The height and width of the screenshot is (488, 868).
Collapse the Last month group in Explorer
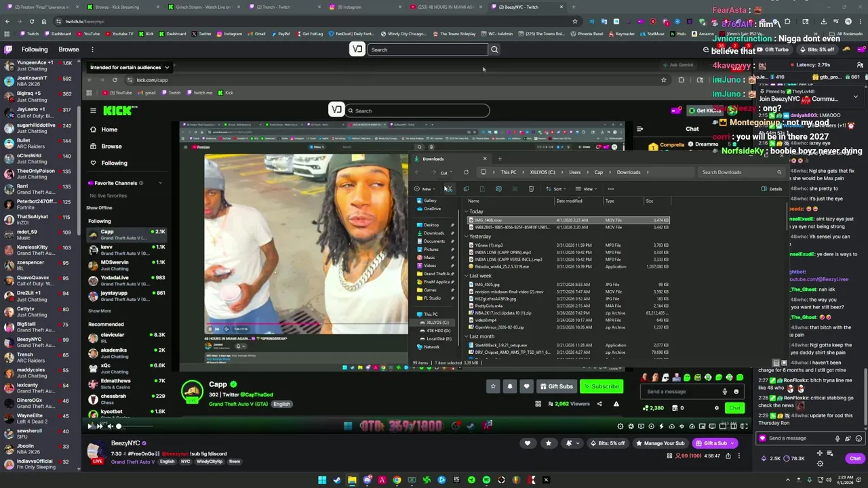[x=467, y=337]
